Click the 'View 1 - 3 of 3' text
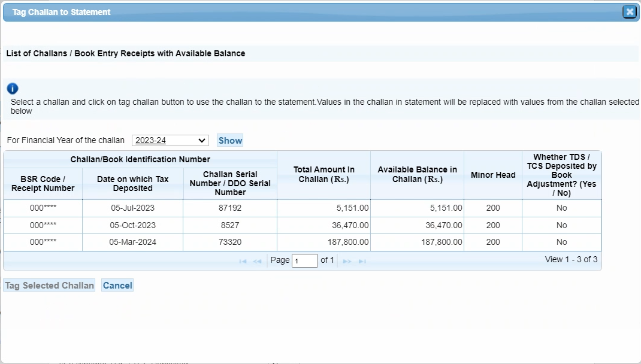The image size is (641, 364). coord(571,259)
